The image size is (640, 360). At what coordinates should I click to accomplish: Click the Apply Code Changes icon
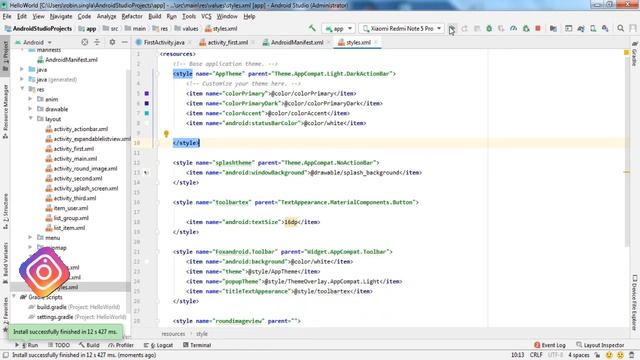(477, 29)
